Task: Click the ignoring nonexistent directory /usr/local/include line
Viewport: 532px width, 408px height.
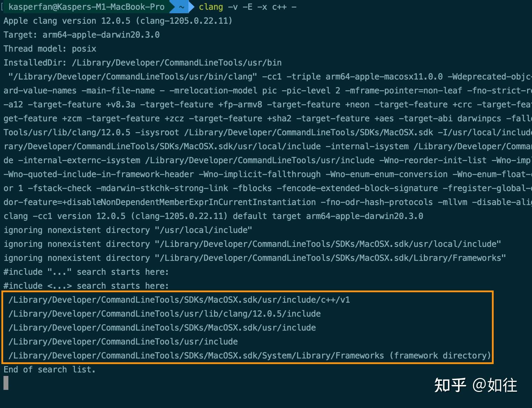Action: [x=128, y=230]
